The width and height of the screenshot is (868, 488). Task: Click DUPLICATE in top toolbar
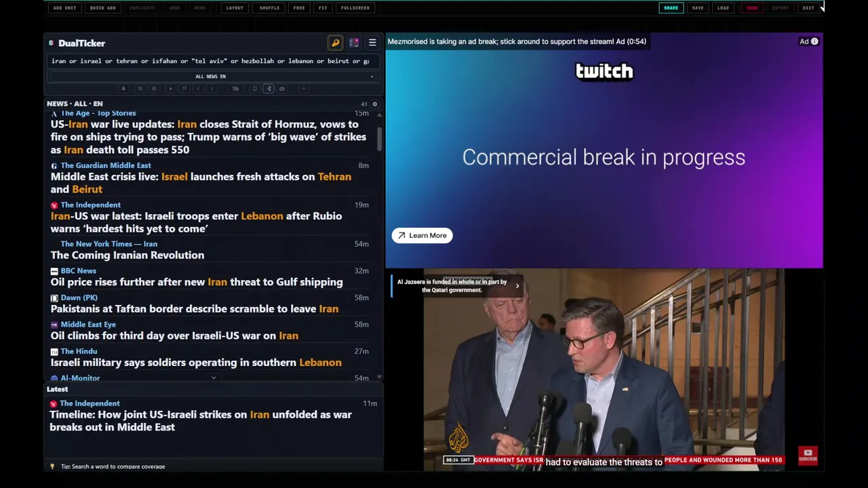click(142, 8)
